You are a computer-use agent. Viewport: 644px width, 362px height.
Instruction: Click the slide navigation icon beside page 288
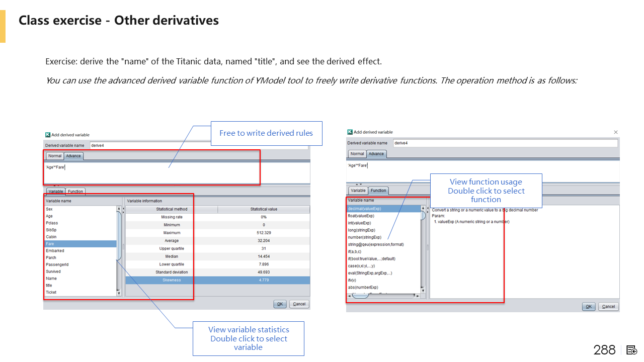[632, 350]
